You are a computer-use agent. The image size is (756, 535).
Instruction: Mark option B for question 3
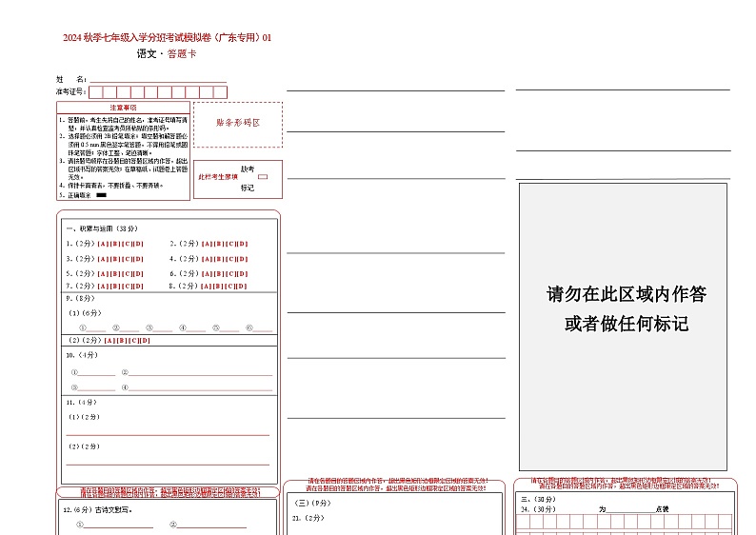coord(115,259)
